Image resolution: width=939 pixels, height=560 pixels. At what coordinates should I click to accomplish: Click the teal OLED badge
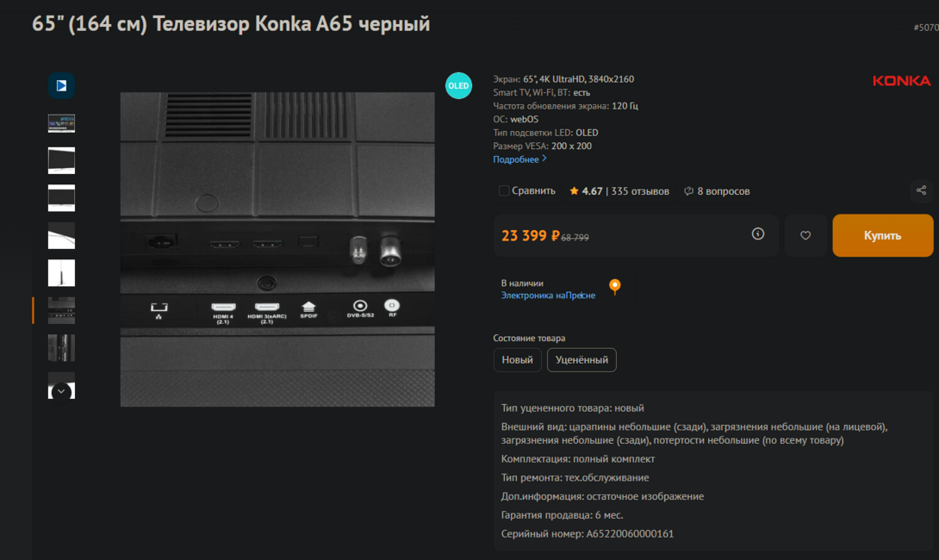coord(458,85)
